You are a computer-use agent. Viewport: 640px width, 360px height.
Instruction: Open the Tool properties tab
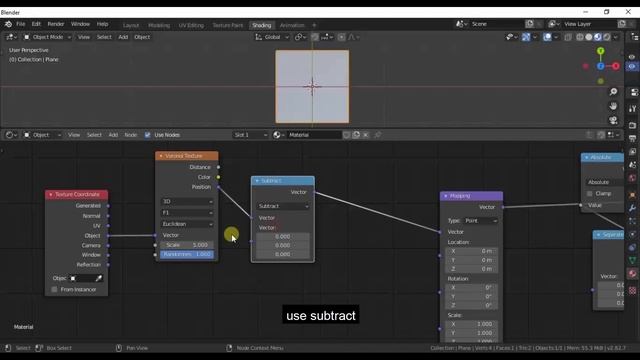632,109
